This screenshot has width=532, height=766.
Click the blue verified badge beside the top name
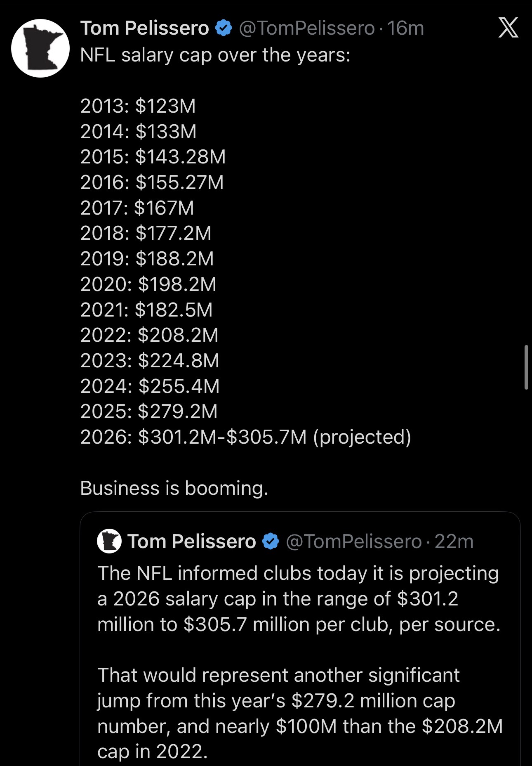224,28
